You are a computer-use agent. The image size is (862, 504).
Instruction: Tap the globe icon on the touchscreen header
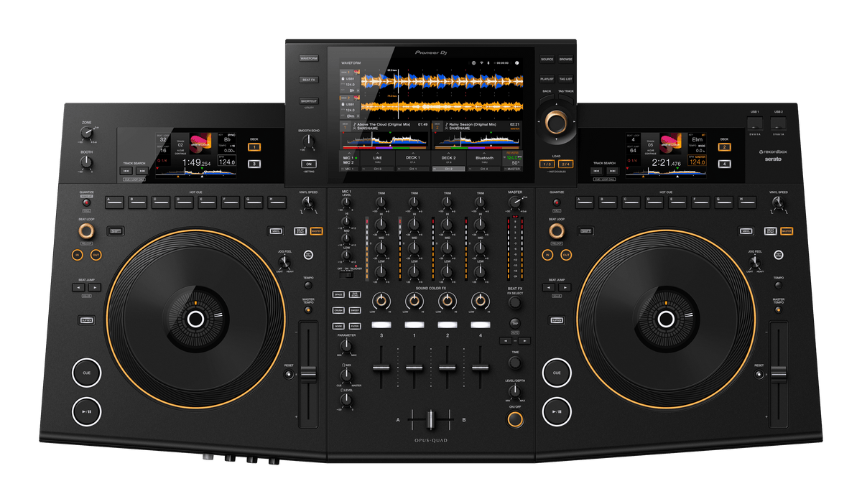point(473,62)
